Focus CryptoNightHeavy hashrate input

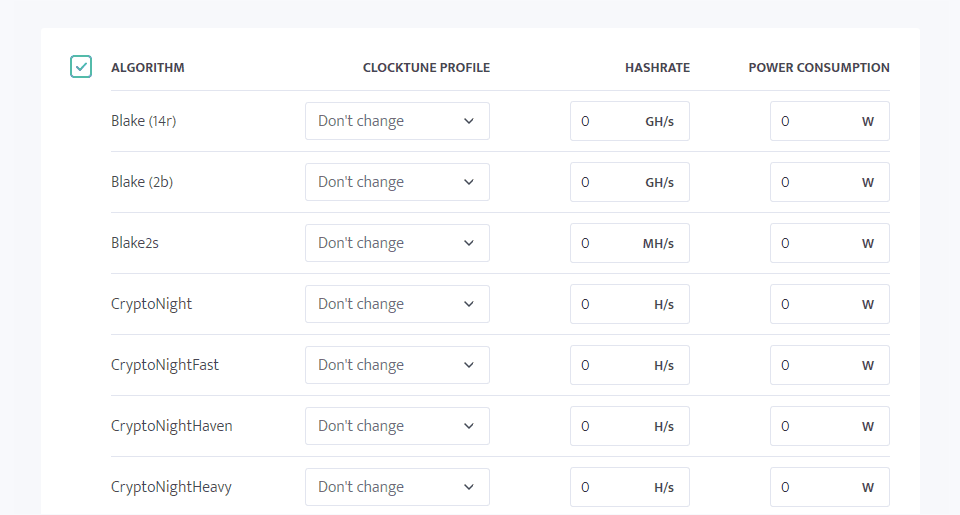[x=610, y=487]
